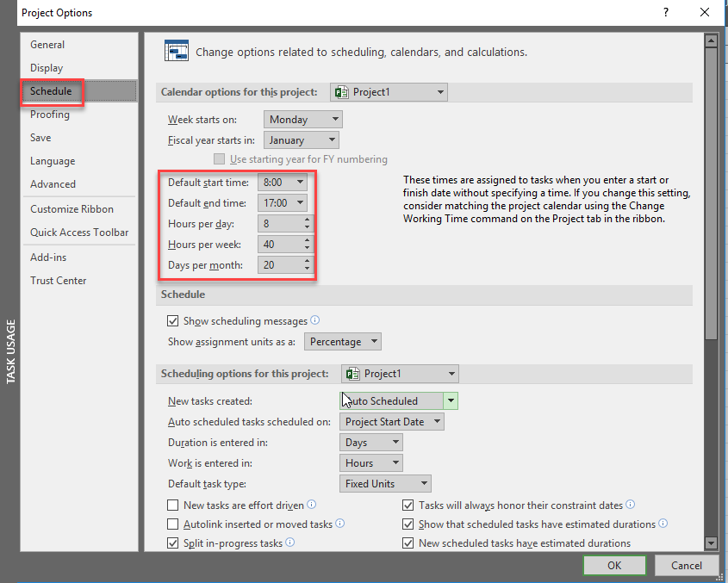Click info icon beside Tasks will always honor constraint dates
Image resolution: width=728 pixels, height=583 pixels.
point(631,505)
